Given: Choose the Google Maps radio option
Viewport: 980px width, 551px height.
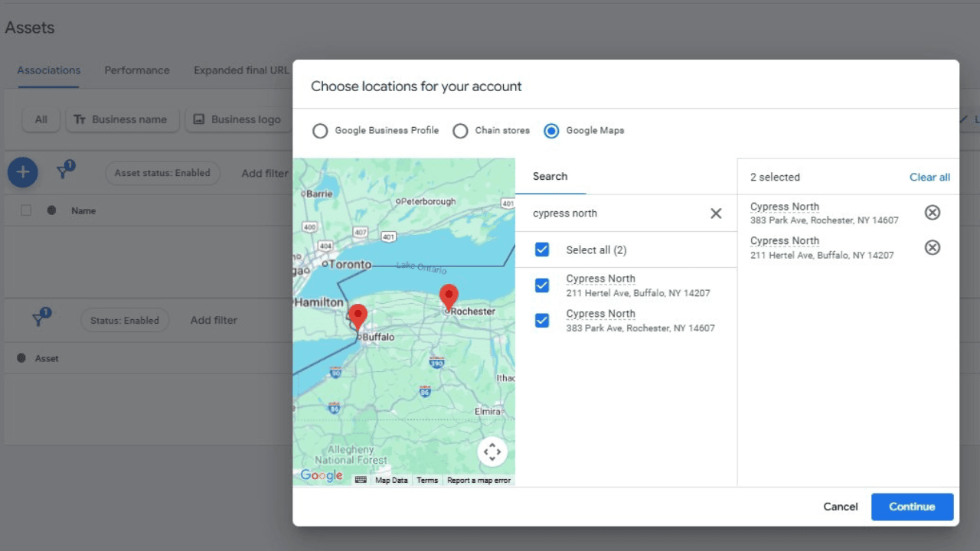Looking at the screenshot, I should [551, 131].
